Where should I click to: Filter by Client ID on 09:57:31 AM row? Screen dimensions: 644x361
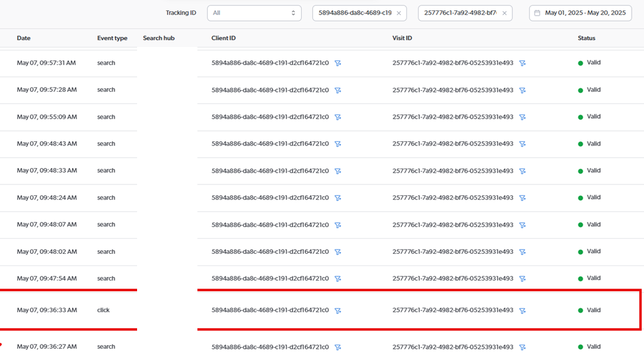pyautogui.click(x=338, y=63)
